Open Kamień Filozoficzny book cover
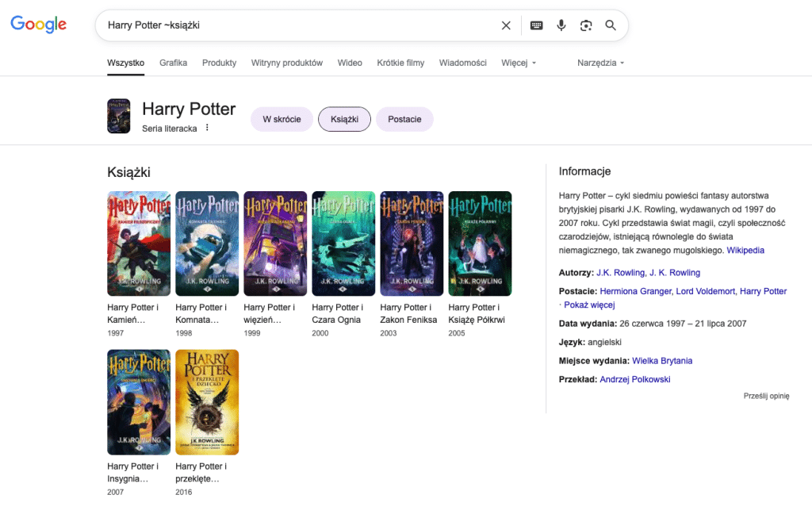Viewport: 812px width, 514px height. (139, 244)
